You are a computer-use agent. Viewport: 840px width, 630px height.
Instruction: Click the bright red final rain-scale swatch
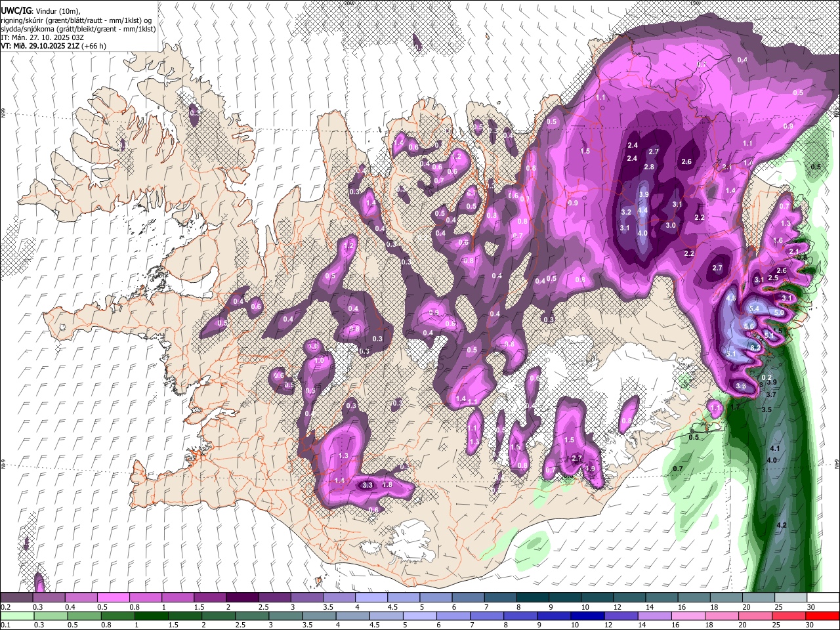(x=823, y=616)
